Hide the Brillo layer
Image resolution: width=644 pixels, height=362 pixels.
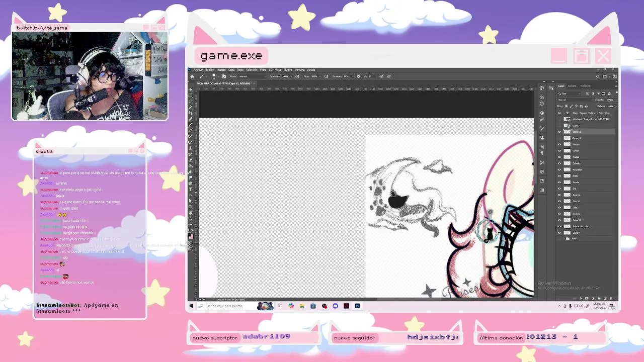click(x=559, y=176)
